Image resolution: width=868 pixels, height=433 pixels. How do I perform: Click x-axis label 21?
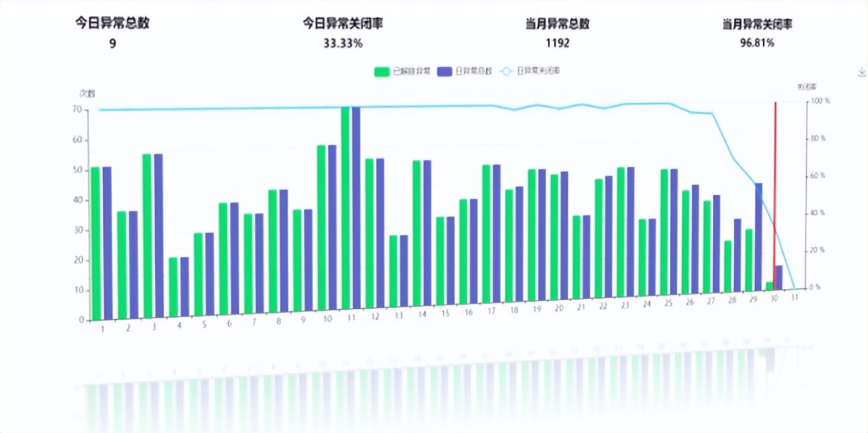[x=580, y=307]
